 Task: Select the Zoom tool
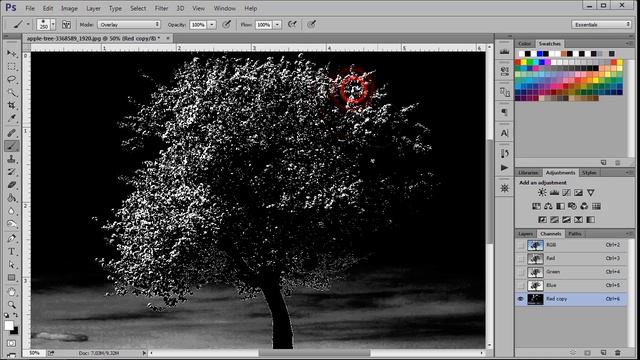tap(11, 304)
